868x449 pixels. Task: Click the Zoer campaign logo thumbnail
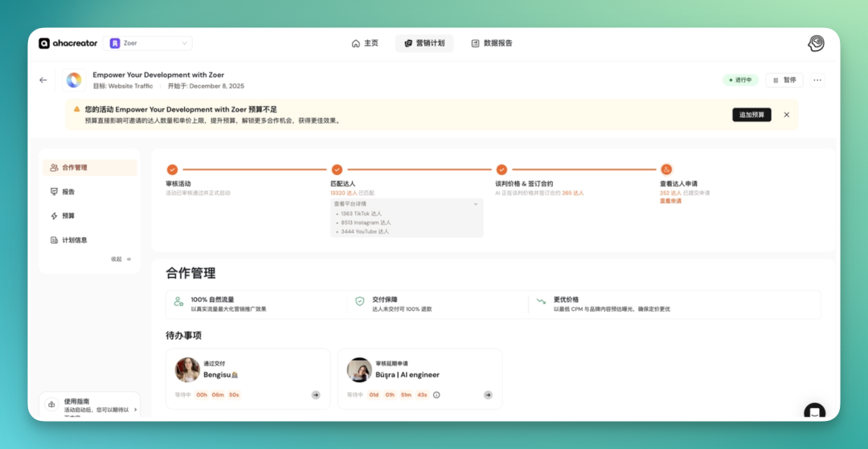[x=74, y=80]
